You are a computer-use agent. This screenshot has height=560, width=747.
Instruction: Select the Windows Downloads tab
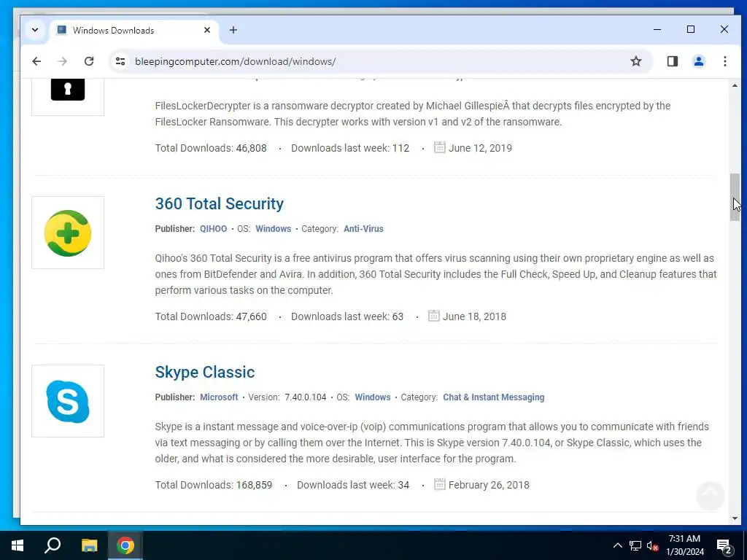pos(134,30)
